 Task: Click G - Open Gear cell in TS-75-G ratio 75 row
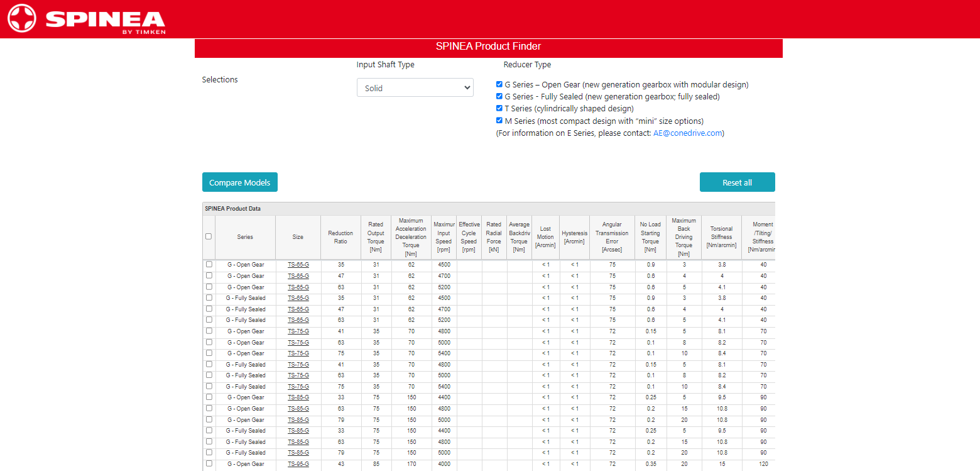[x=246, y=353]
